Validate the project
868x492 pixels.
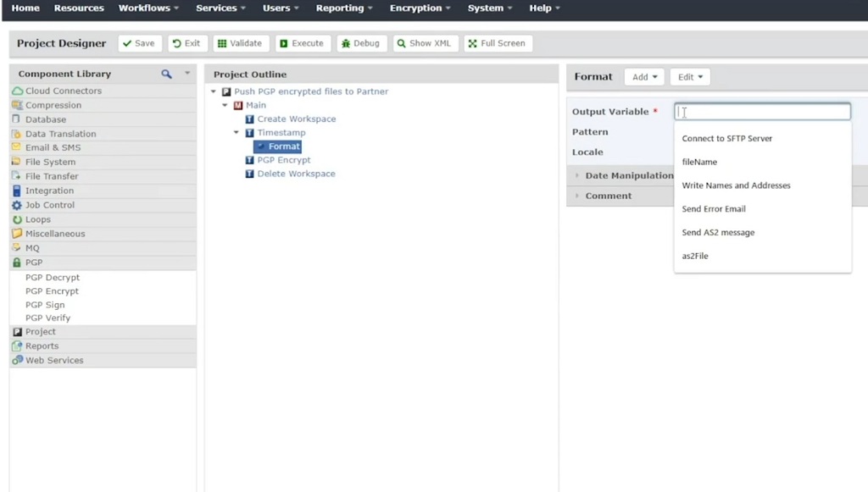click(240, 43)
